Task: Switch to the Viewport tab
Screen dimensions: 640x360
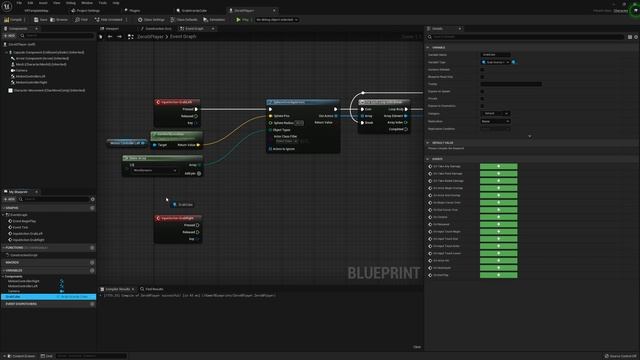Action: (110, 29)
